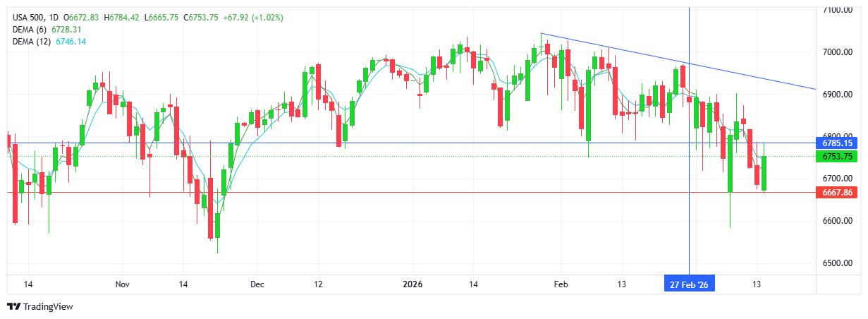Click the Nov label on time axis
The height and width of the screenshot is (319, 868).
coord(123,284)
